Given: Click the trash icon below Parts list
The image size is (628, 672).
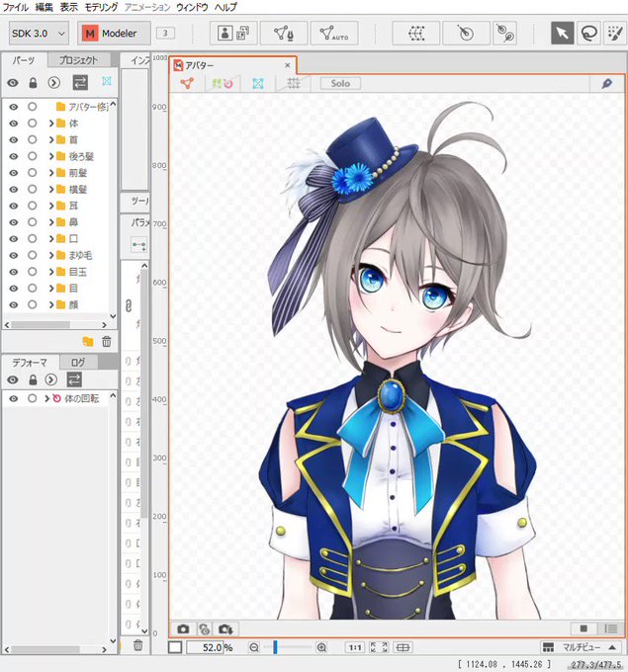Looking at the screenshot, I should [107, 342].
